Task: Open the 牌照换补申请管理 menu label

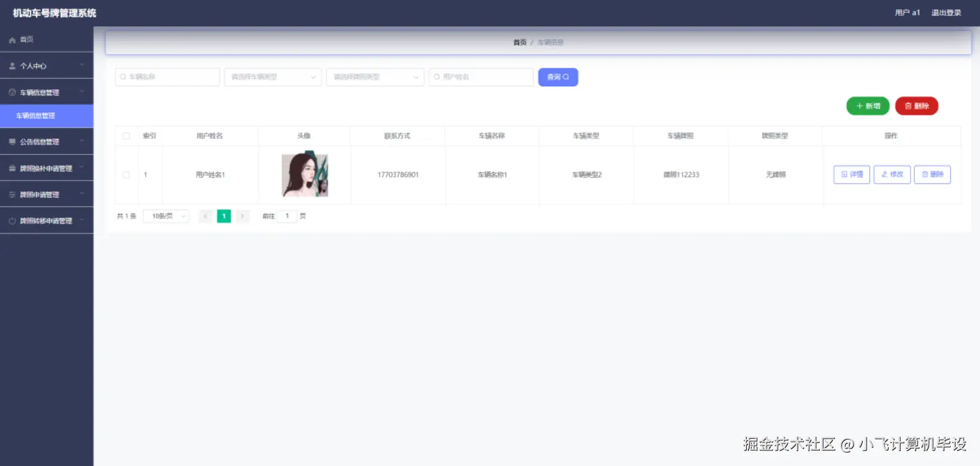Action: [x=46, y=168]
